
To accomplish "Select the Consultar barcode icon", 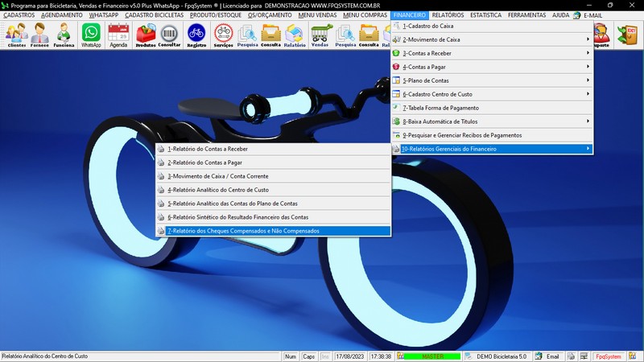I will click(x=170, y=35).
